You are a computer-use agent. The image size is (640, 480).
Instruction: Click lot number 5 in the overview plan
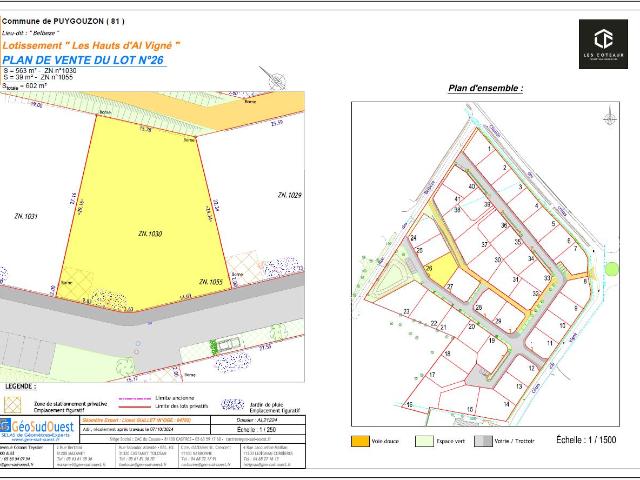click(x=553, y=224)
